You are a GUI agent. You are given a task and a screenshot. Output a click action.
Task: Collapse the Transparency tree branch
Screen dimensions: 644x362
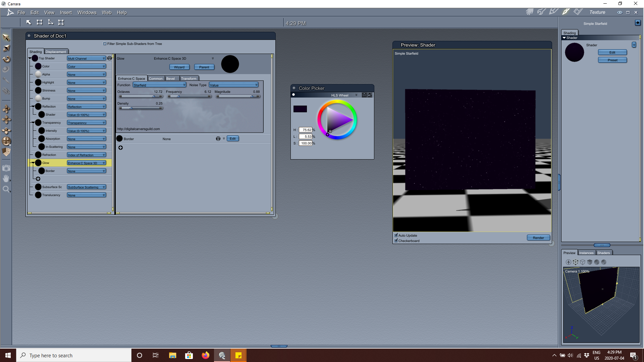tap(33, 123)
